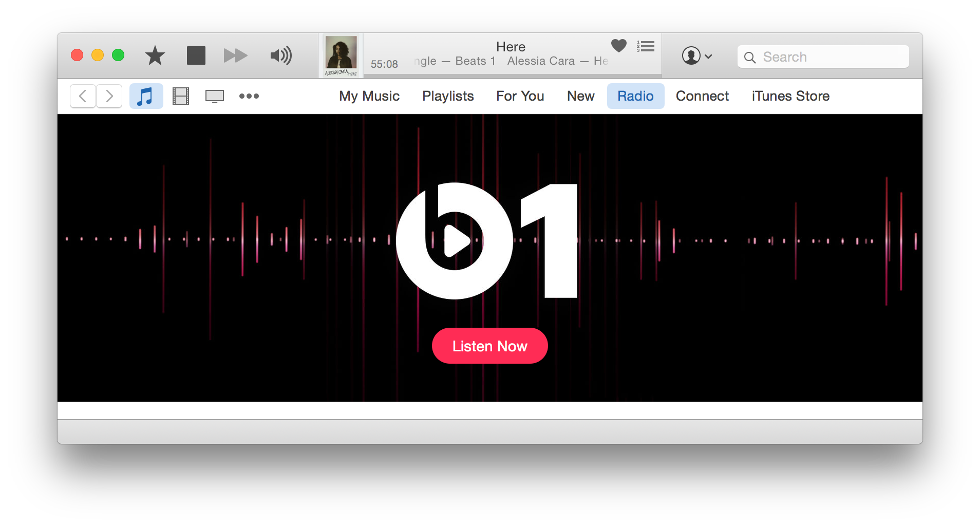Minimize the window with yellow button
The image size is (980, 526).
pyautogui.click(x=98, y=55)
